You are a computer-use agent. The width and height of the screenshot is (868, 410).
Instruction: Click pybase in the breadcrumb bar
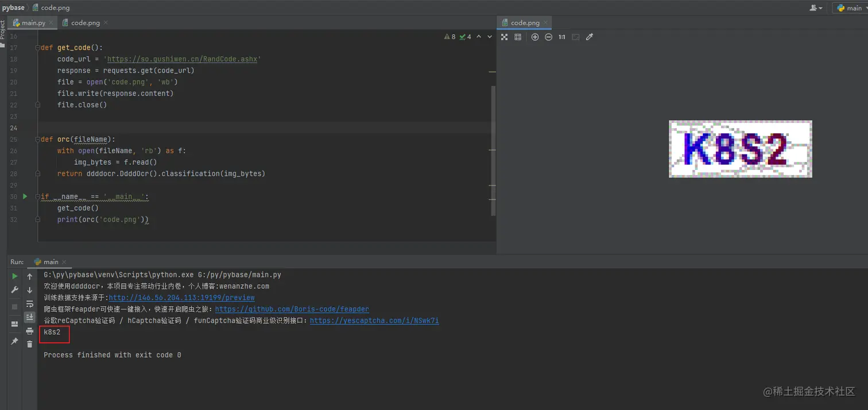(x=13, y=7)
